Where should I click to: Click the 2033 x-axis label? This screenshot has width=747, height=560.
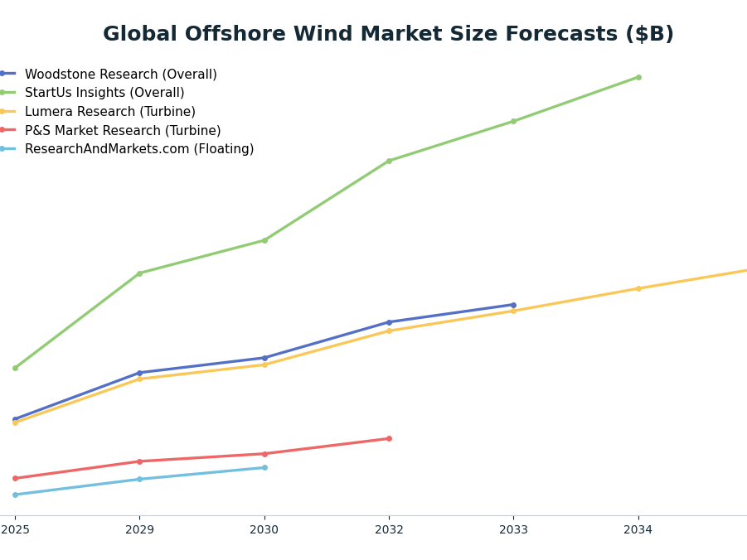513,529
